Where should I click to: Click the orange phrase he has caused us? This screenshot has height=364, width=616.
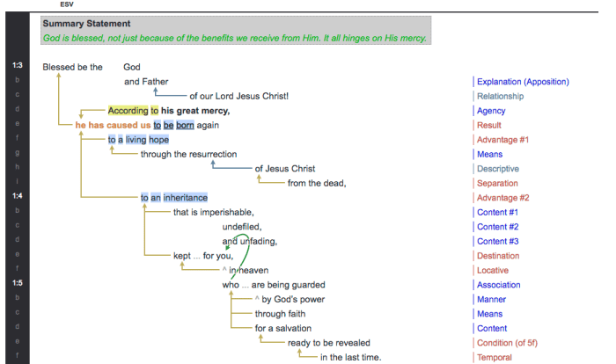pos(113,125)
